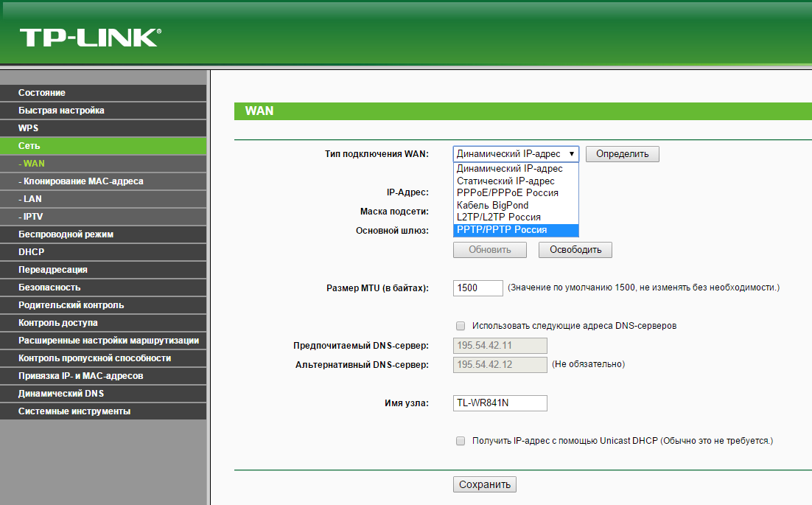Focus the Имя узла text field
812x505 pixels.
[500, 403]
